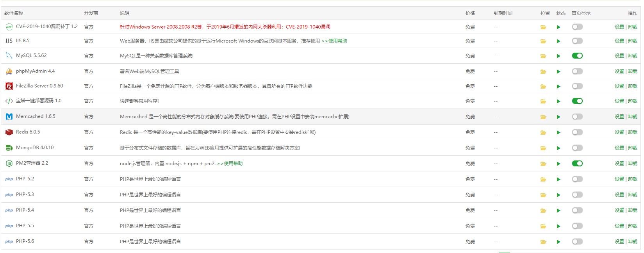This screenshot has width=644, height=253.
Task: Click the green status arrow for CVE-2019-1040 patch
Action: tap(558, 27)
